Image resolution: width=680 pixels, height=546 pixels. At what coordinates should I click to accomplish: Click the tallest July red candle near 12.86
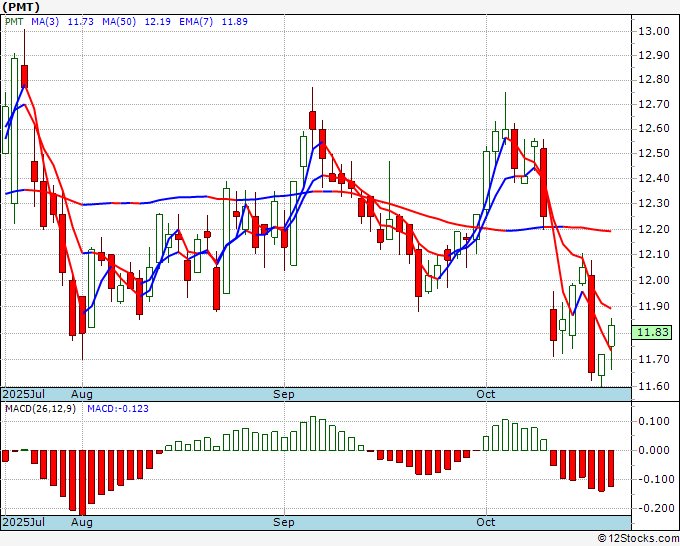(x=24, y=76)
